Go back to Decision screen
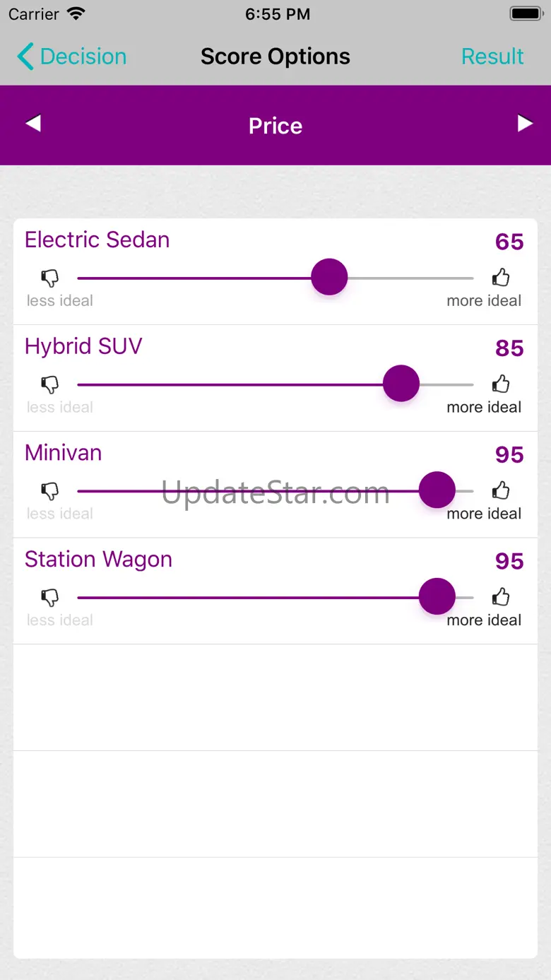This screenshot has height=980, width=551. point(71,57)
